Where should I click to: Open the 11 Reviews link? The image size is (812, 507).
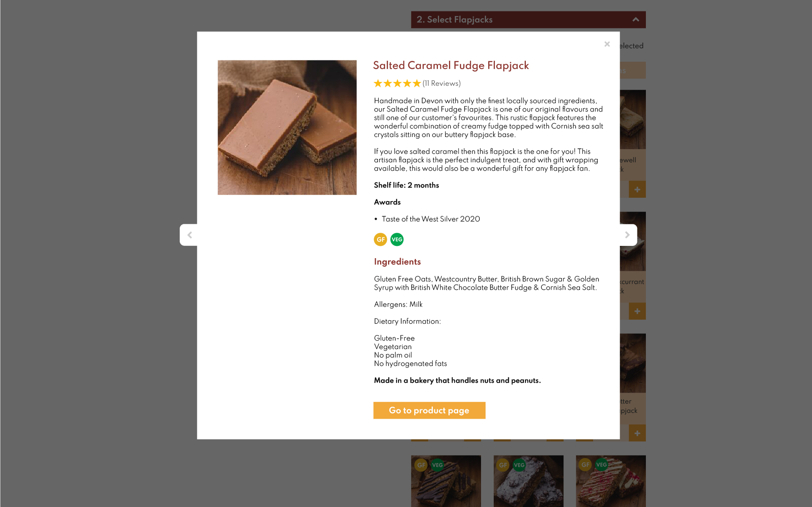(x=442, y=83)
